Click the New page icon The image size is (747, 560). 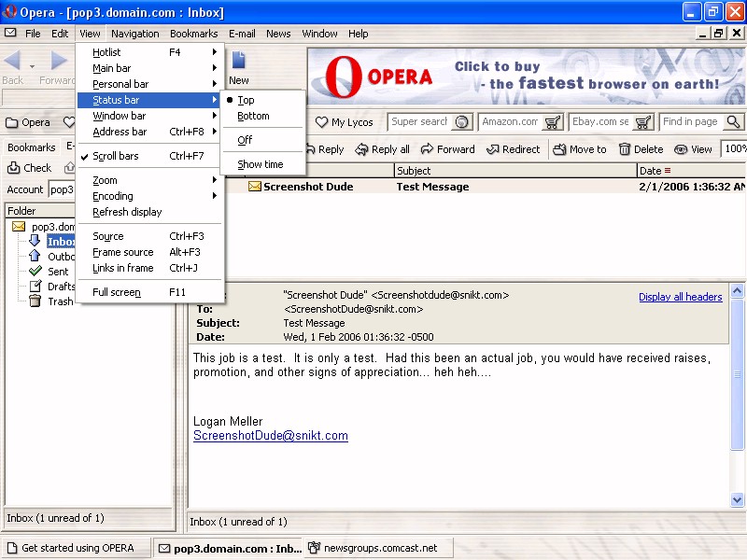(238, 63)
